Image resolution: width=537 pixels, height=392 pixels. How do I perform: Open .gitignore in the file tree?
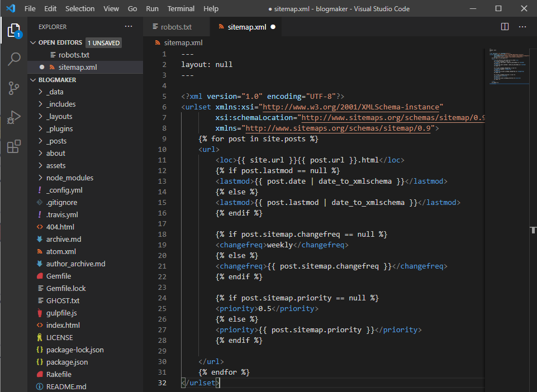tap(61, 202)
